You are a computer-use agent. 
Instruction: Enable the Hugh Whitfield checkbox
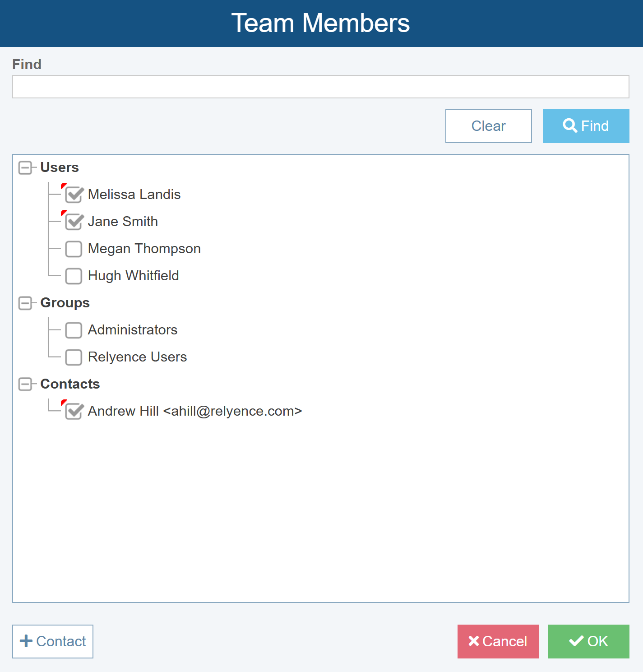74,276
